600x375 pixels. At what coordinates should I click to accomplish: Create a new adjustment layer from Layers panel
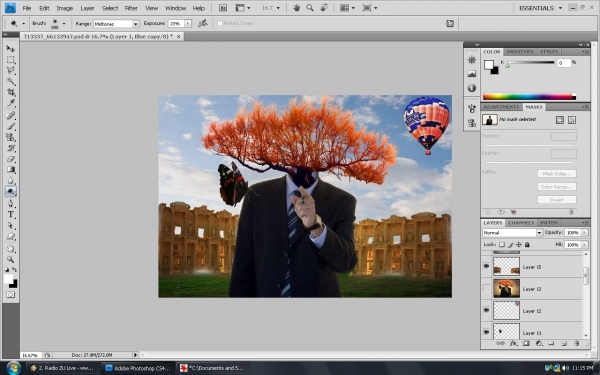(x=539, y=344)
